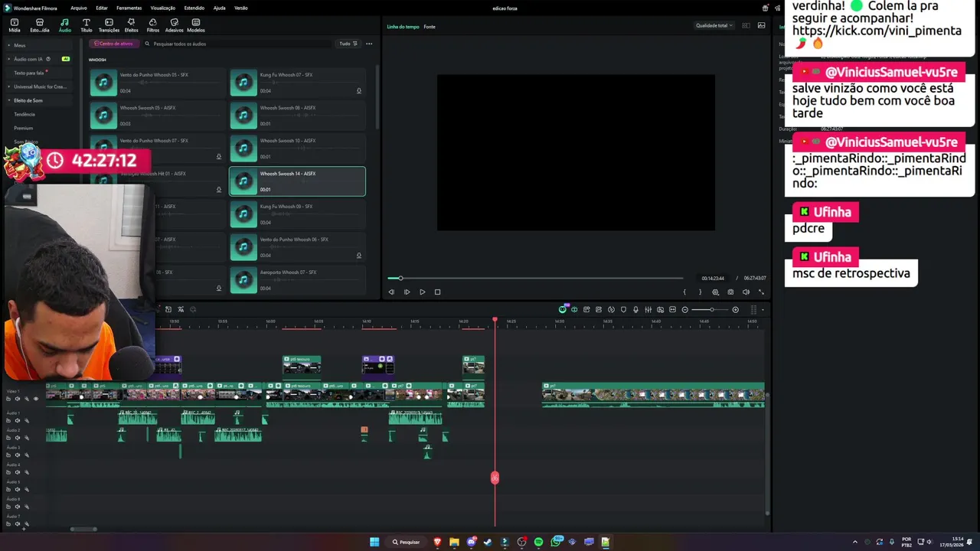Open the three-dot more options menu in audio panel
Screen dimensions: 980x551
click(x=369, y=44)
